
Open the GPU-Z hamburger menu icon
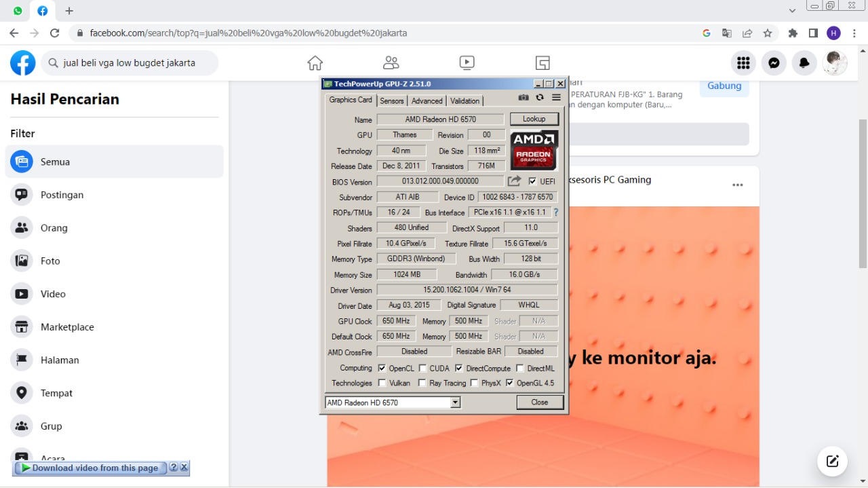point(556,98)
